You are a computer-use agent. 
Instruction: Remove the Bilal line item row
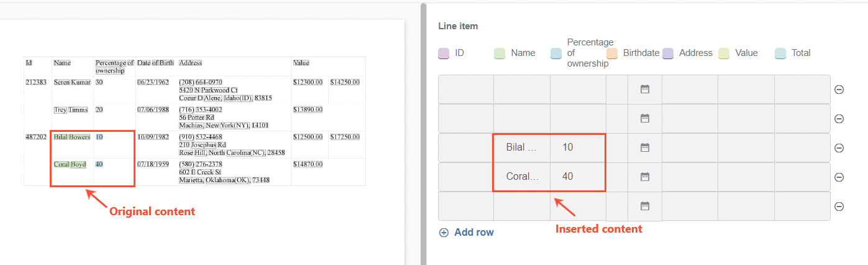(839, 148)
